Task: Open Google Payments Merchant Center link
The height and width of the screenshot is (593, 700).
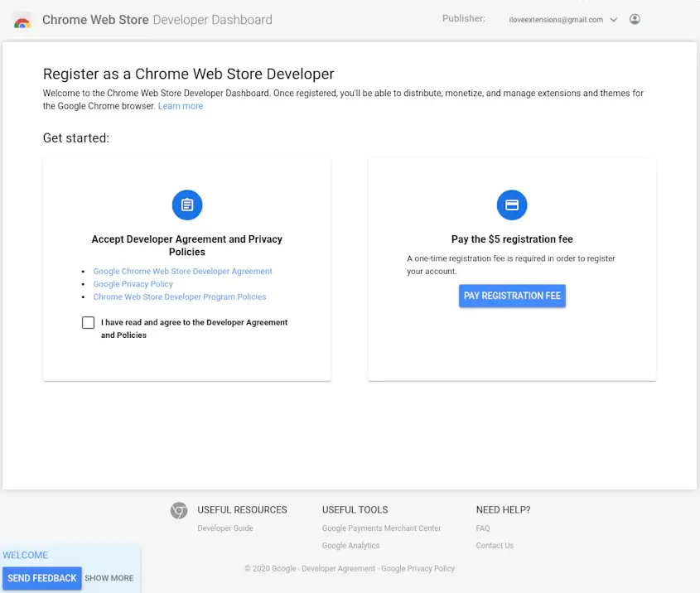Action: [381, 528]
